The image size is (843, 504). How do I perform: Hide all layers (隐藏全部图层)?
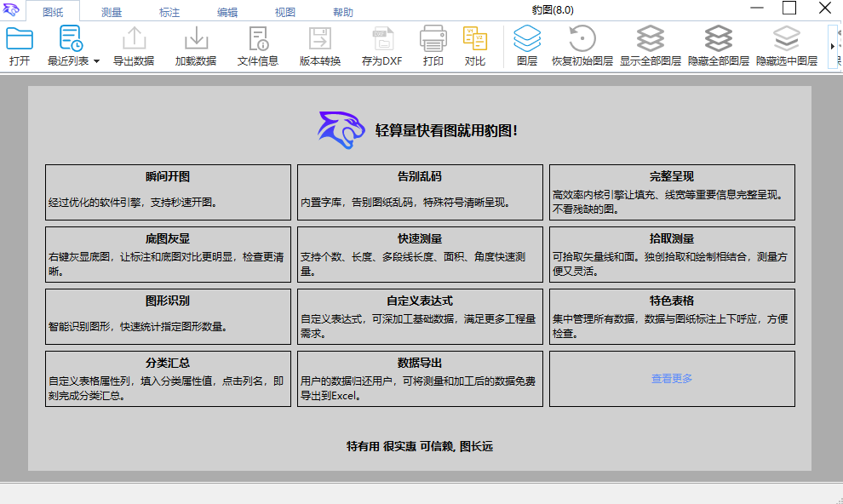(719, 39)
